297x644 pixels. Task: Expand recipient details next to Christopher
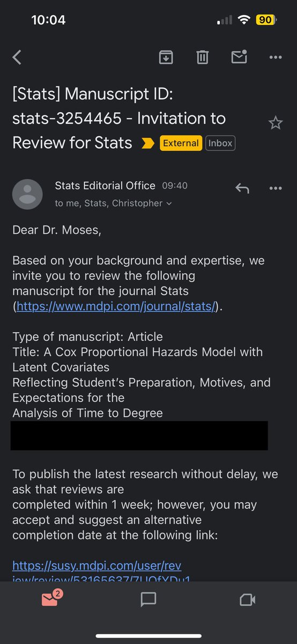(x=169, y=203)
